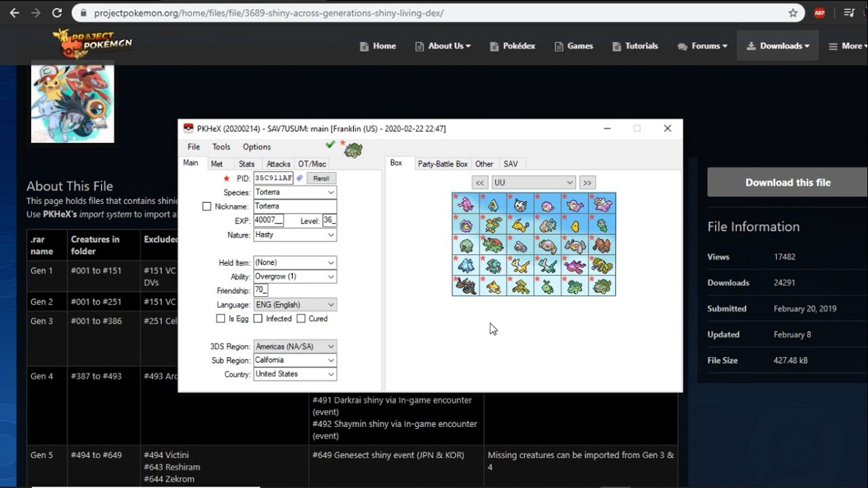
Task: Switch to the Stats tab
Action: [247, 164]
